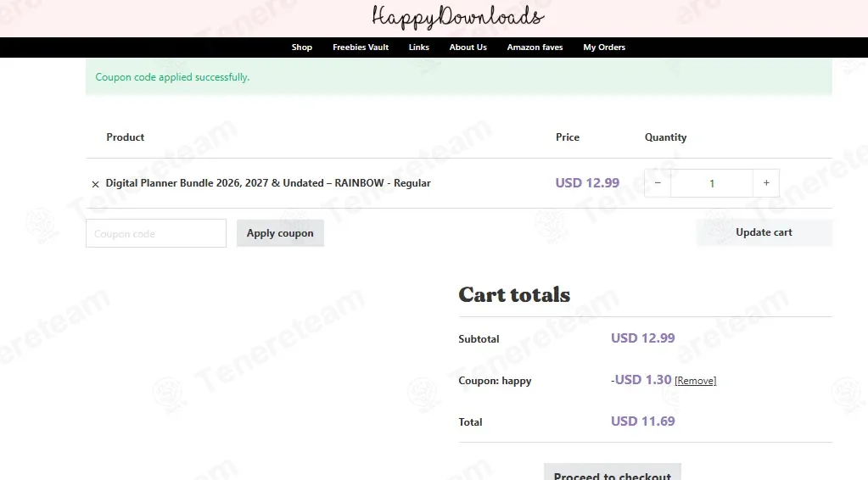
Task: Open the Shop menu item
Action: pyautogui.click(x=302, y=47)
